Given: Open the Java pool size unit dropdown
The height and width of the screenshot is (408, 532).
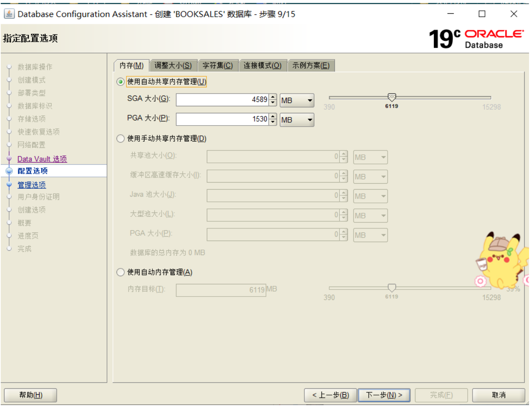Looking at the screenshot, I should point(370,196).
